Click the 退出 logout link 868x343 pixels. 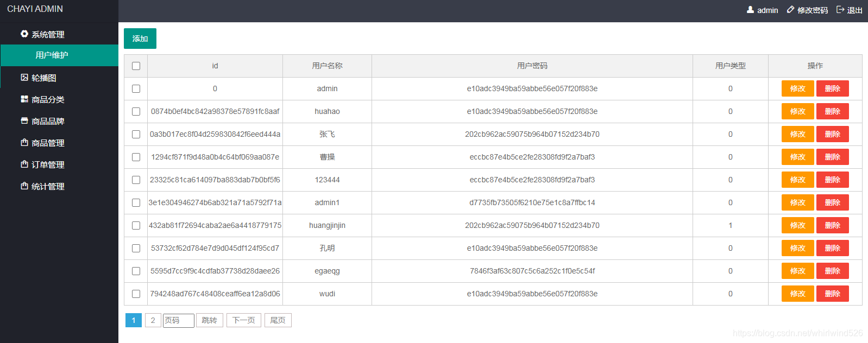(855, 10)
